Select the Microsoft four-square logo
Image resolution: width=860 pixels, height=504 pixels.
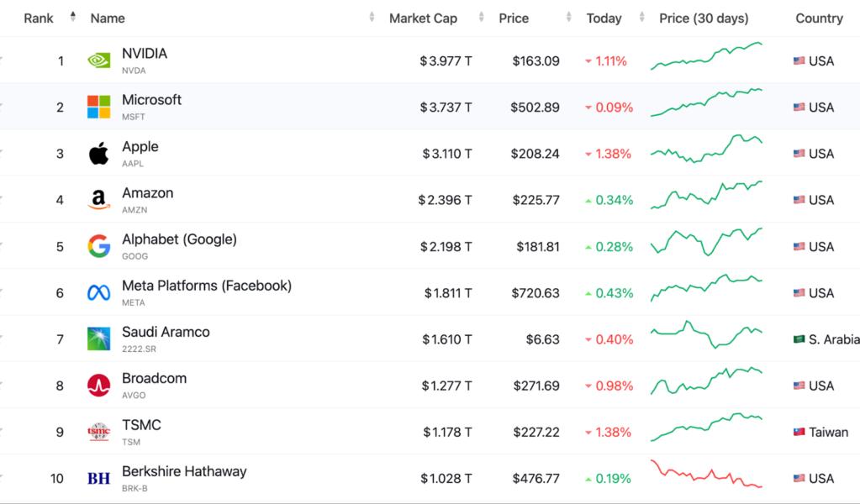tap(98, 105)
